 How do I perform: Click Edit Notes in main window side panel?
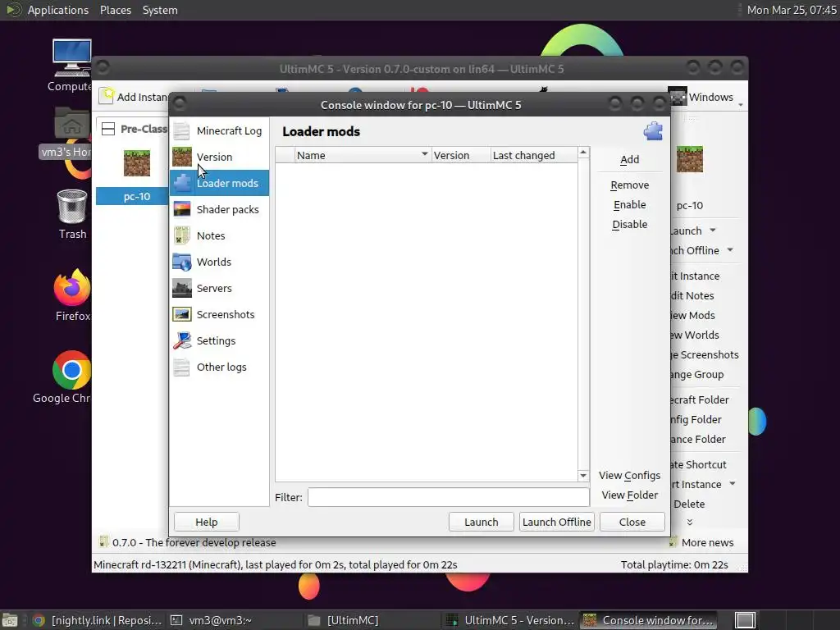coord(692,295)
